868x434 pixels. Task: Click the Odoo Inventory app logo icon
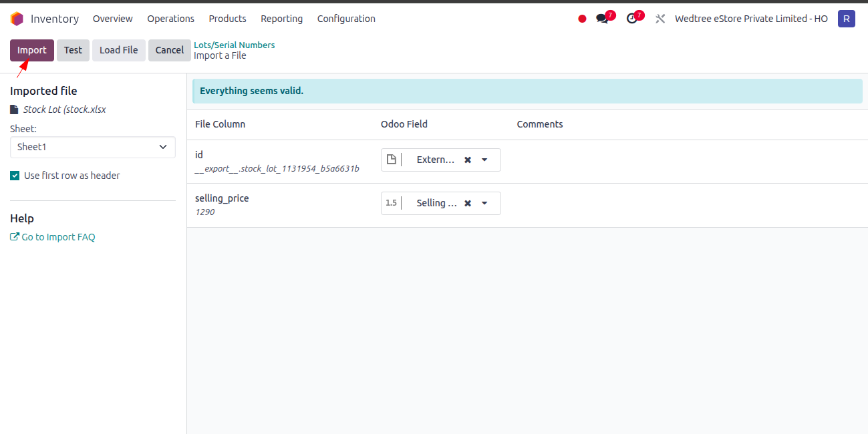pos(17,19)
